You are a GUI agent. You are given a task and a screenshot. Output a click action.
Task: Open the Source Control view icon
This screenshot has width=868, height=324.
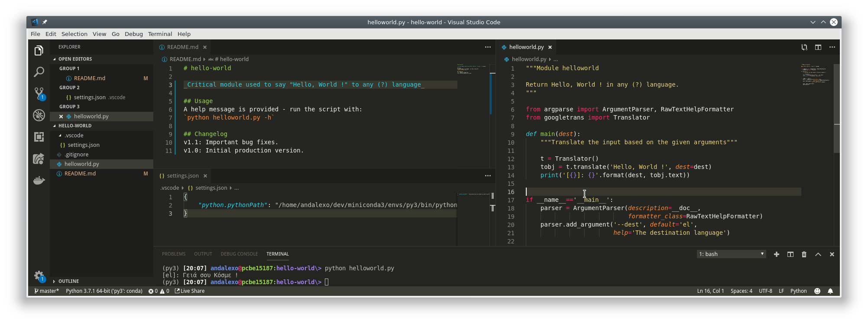39,94
